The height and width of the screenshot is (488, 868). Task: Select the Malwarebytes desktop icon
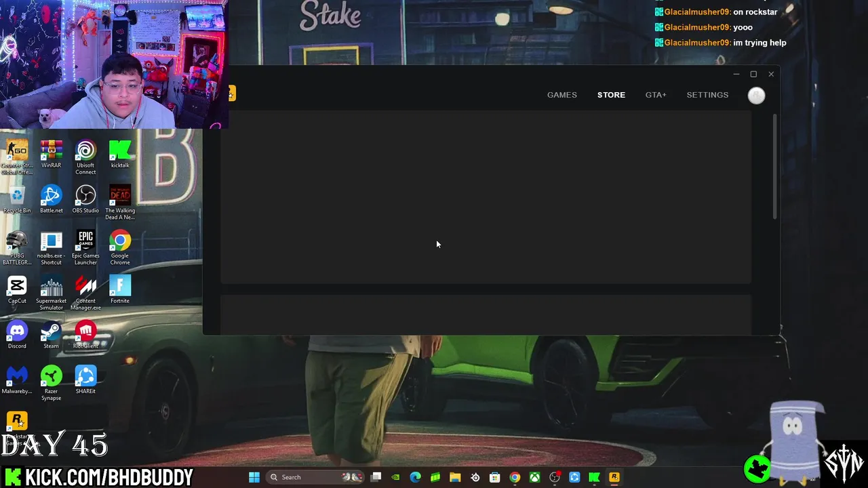tap(17, 380)
